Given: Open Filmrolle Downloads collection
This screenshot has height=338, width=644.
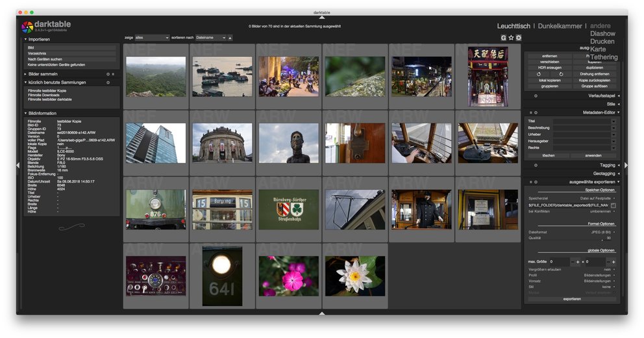Looking at the screenshot, I should pos(44,95).
